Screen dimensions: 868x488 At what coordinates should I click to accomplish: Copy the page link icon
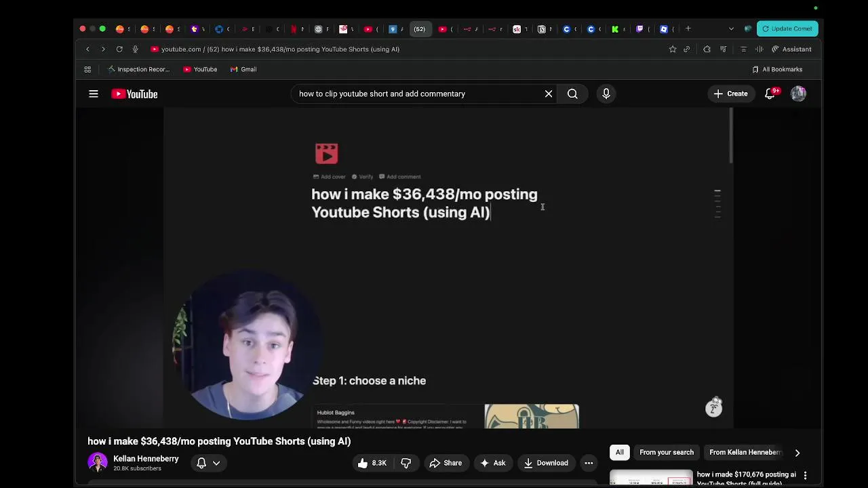(x=686, y=49)
